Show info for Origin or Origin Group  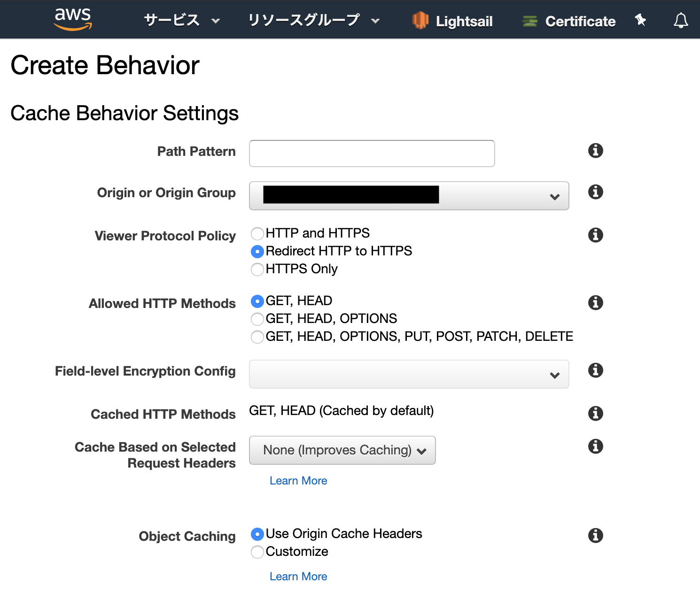595,192
